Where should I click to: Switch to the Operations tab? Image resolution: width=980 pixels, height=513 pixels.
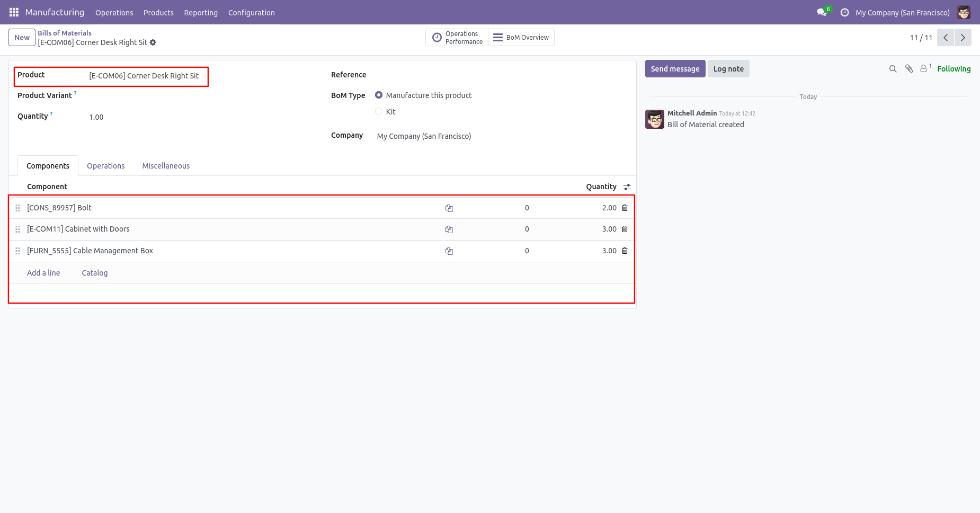(x=106, y=166)
